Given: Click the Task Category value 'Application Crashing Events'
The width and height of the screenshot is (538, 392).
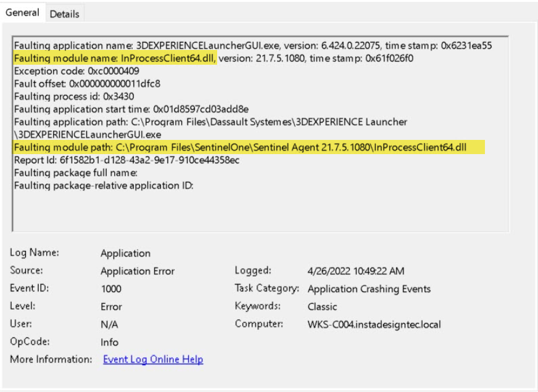Looking at the screenshot, I should click(369, 289).
